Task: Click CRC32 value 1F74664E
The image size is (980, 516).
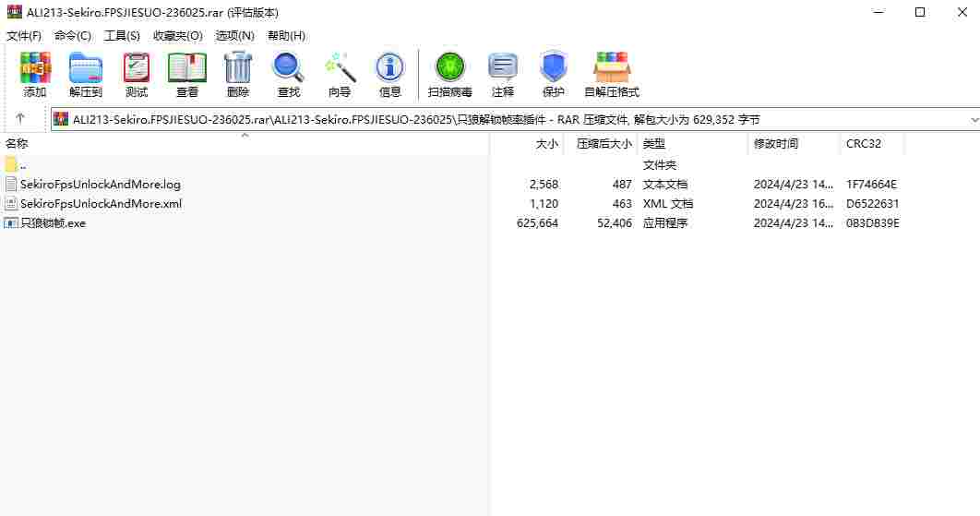Action: pyautogui.click(x=871, y=185)
